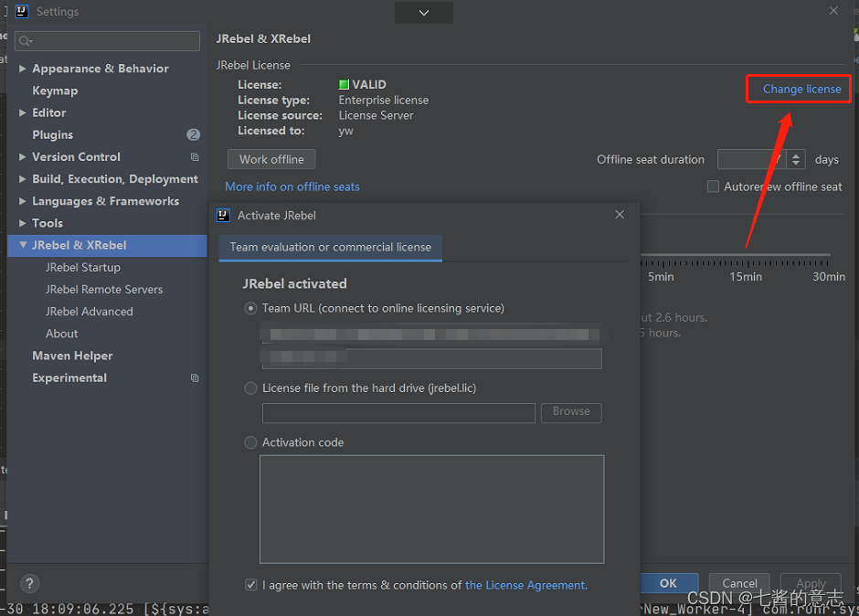
Task: Open More info on offline seats link
Action: (292, 186)
